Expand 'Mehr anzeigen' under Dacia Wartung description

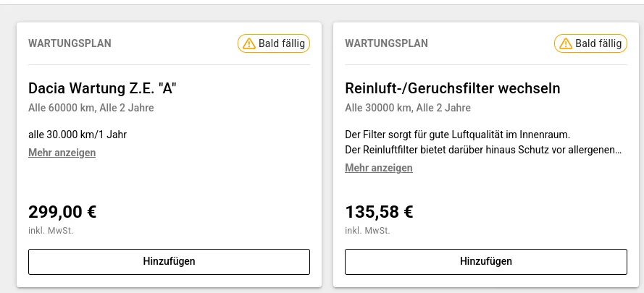[x=62, y=153]
